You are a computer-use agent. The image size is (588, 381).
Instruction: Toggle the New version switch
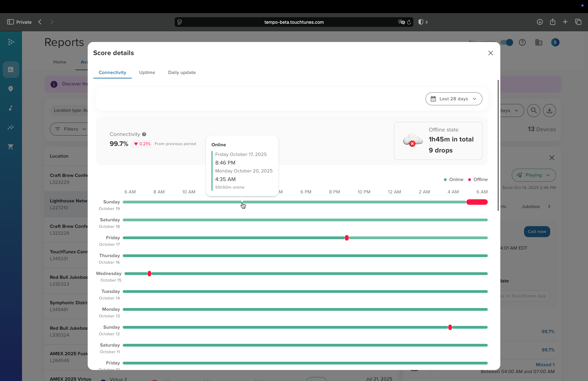(507, 42)
